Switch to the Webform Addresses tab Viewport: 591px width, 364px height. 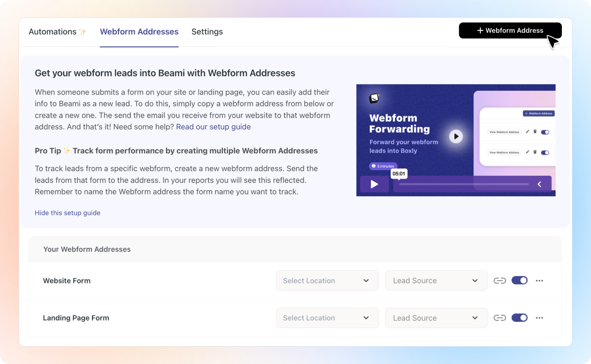(139, 32)
